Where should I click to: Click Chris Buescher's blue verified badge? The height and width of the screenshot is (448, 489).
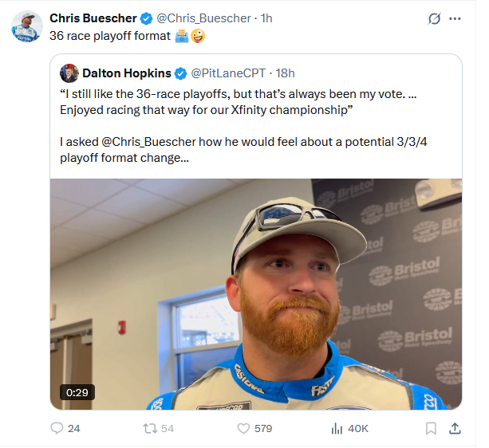point(147,18)
